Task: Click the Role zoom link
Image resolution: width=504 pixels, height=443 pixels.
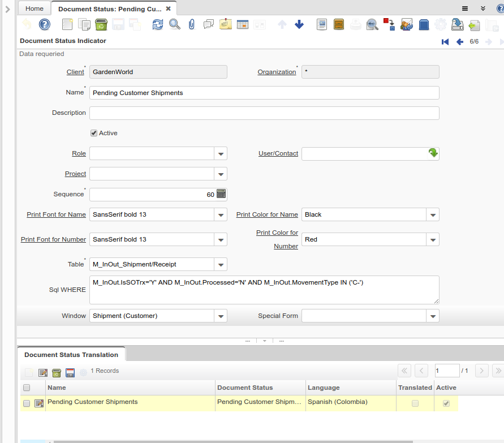Action: [79, 153]
